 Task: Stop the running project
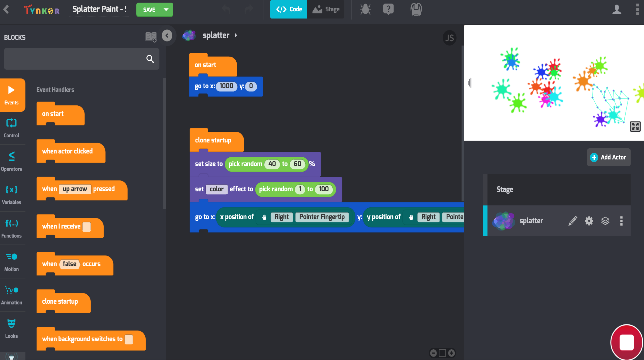(627, 343)
